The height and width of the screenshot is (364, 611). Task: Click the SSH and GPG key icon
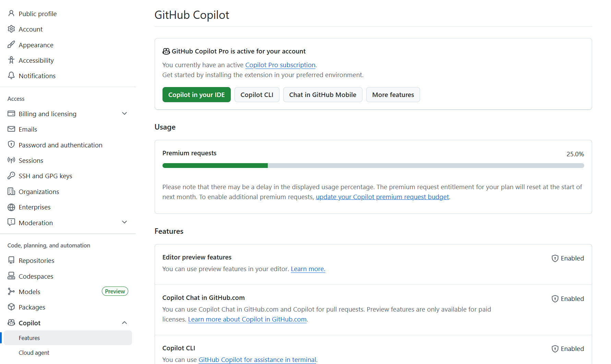[11, 175]
